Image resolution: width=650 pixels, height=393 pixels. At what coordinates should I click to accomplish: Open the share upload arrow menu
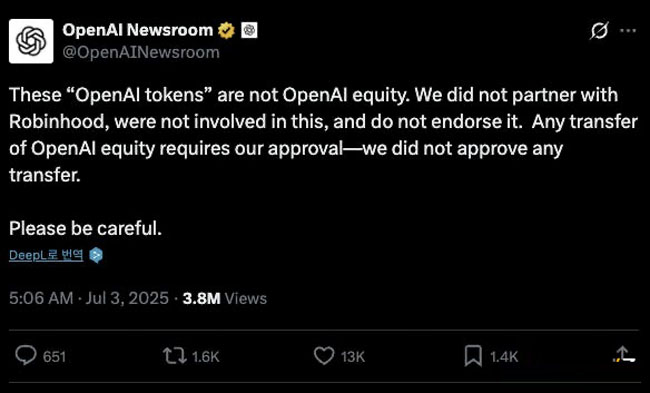coord(624,354)
